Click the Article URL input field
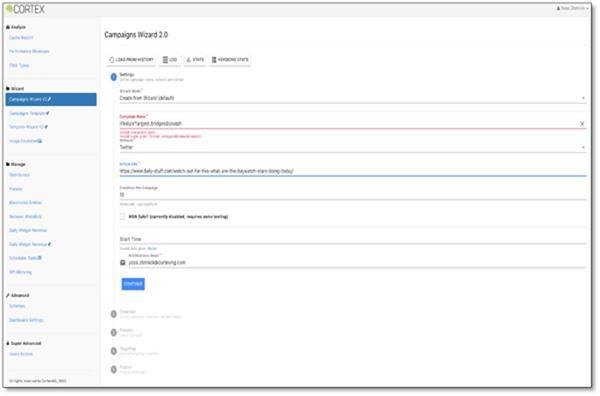Viewport: 600px width, 396px height. pos(353,171)
